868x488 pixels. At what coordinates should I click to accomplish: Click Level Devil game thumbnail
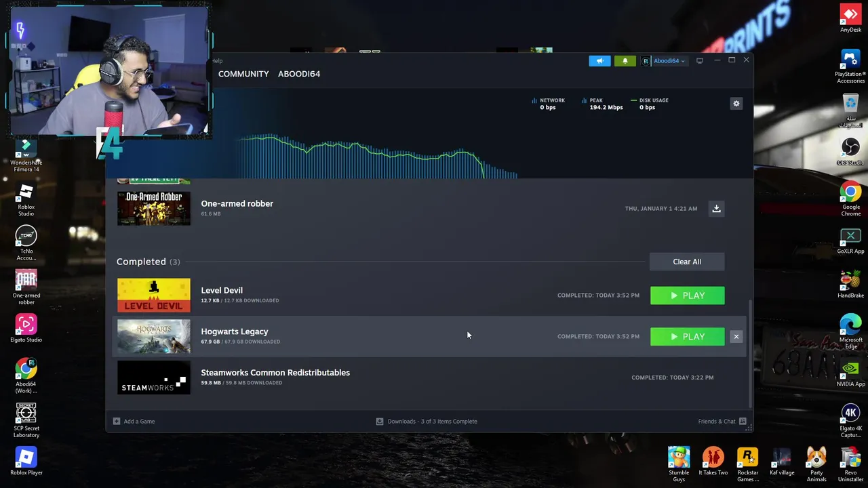(x=154, y=296)
